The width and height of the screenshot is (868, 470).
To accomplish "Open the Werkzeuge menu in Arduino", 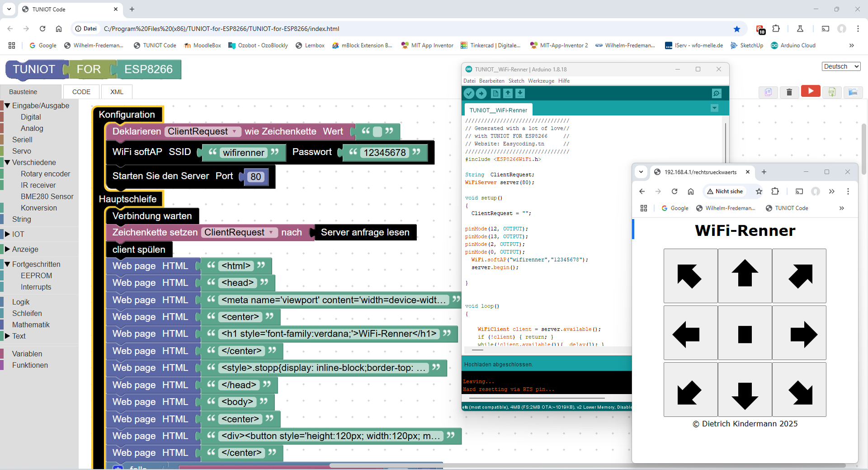I will 541,81.
